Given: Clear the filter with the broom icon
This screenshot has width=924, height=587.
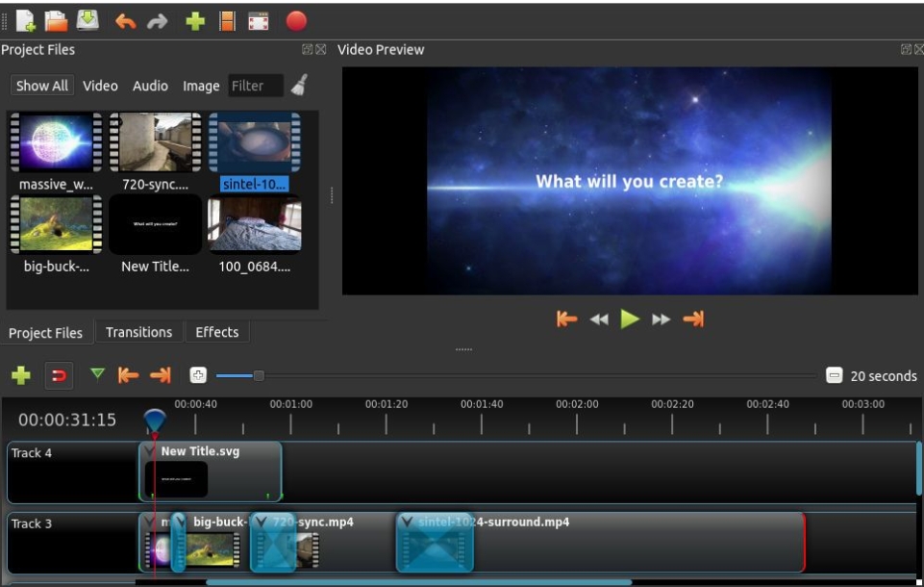Looking at the screenshot, I should (299, 86).
